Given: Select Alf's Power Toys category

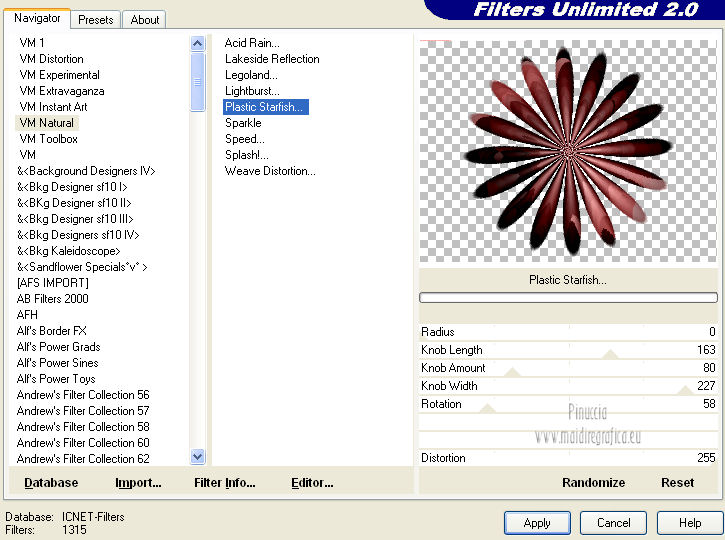Looking at the screenshot, I should click(x=55, y=379).
